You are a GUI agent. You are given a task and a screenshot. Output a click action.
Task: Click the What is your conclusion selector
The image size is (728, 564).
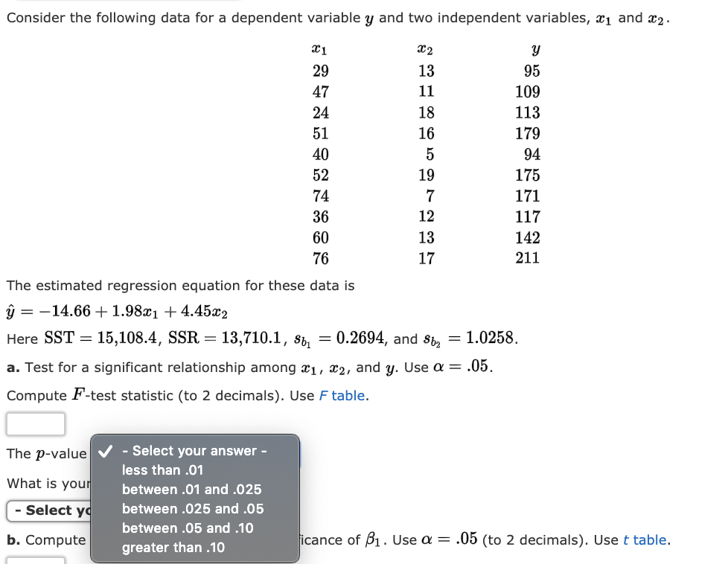coord(46,509)
